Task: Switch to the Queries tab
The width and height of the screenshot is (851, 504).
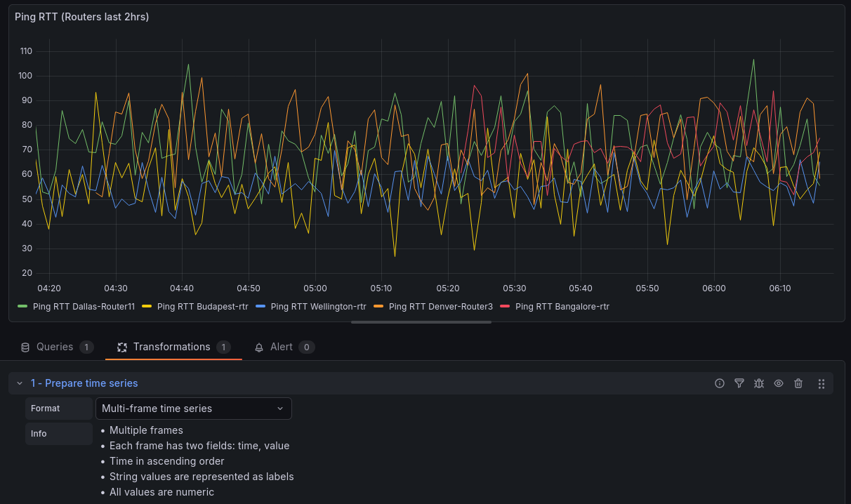Action: [55, 347]
